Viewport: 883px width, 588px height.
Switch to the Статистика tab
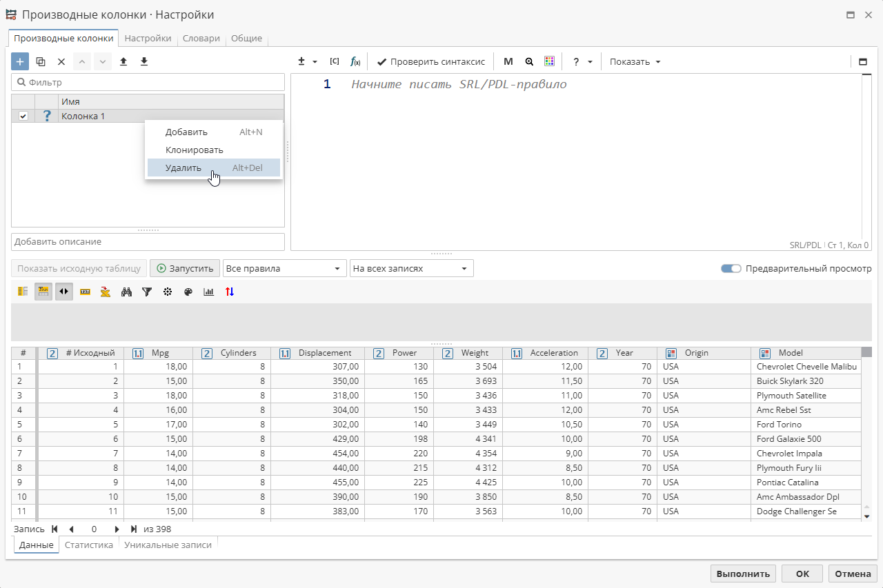tap(88, 545)
